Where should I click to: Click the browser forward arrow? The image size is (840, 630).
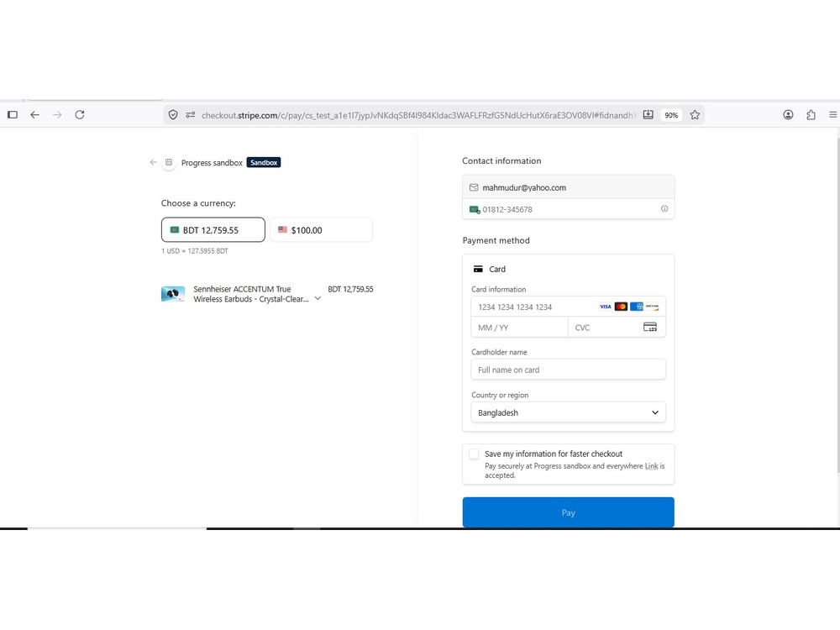(x=57, y=114)
